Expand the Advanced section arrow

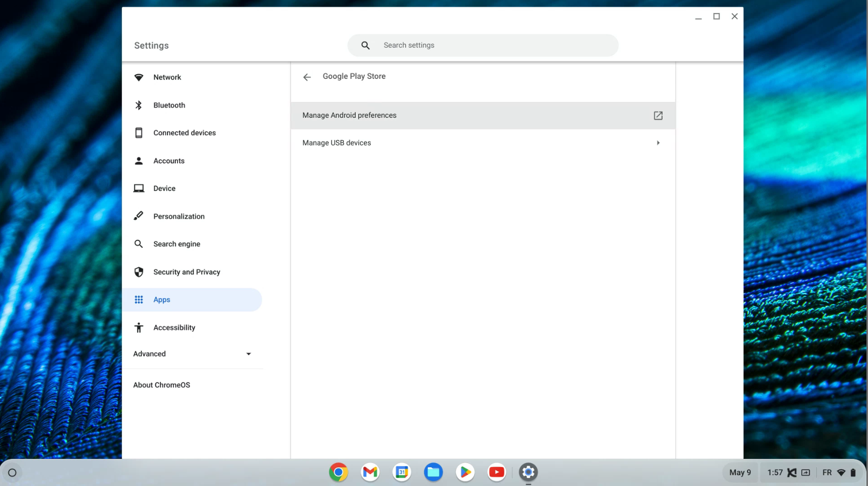coord(249,354)
